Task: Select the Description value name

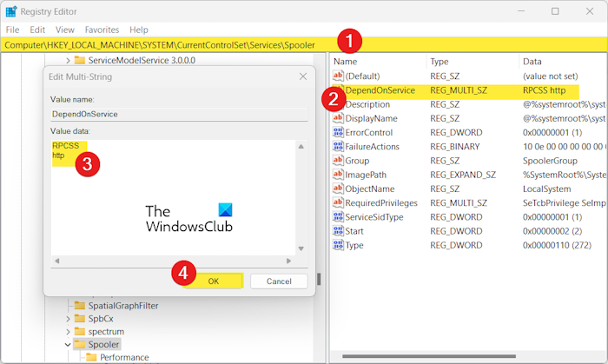Action: pos(367,104)
